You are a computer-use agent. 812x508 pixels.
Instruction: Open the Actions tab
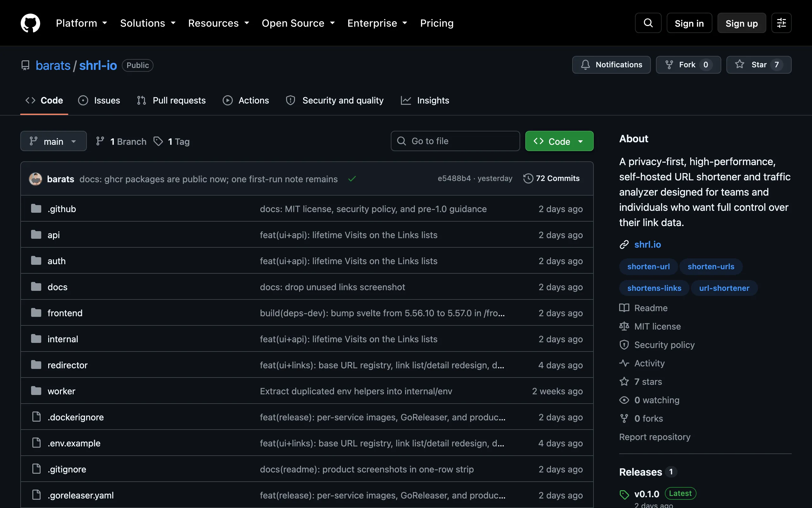point(246,100)
